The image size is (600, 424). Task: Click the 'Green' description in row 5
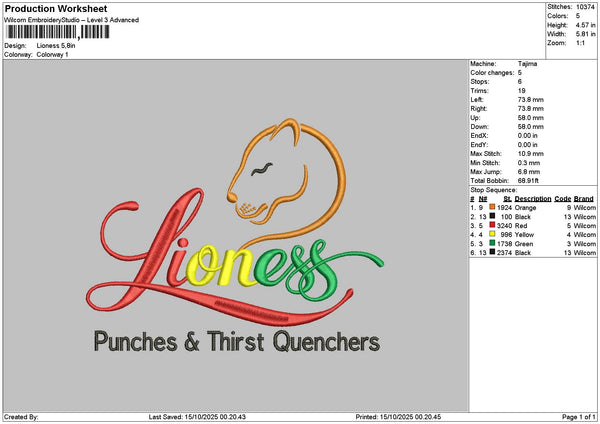point(524,244)
